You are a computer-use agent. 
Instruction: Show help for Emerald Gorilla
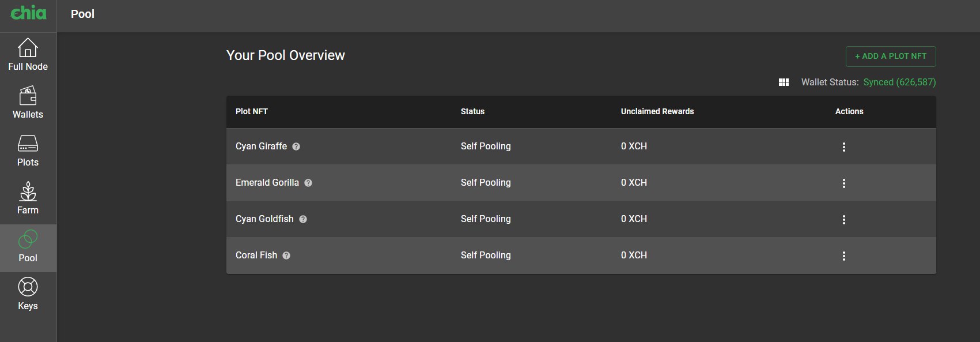(x=308, y=183)
